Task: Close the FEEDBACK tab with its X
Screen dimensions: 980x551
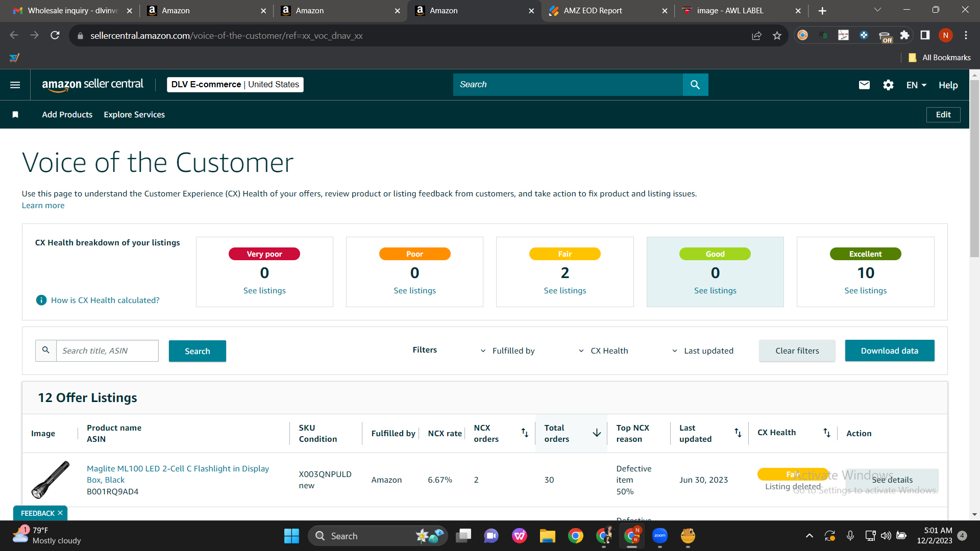Action: pos(60,513)
